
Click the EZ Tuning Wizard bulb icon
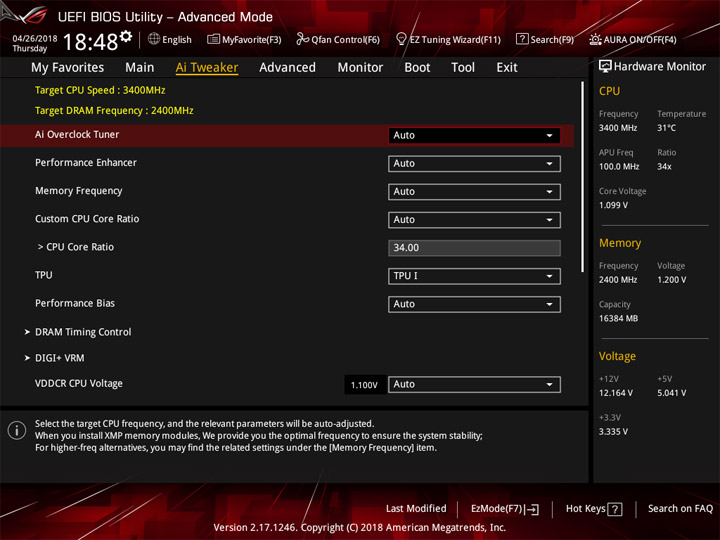click(x=401, y=39)
